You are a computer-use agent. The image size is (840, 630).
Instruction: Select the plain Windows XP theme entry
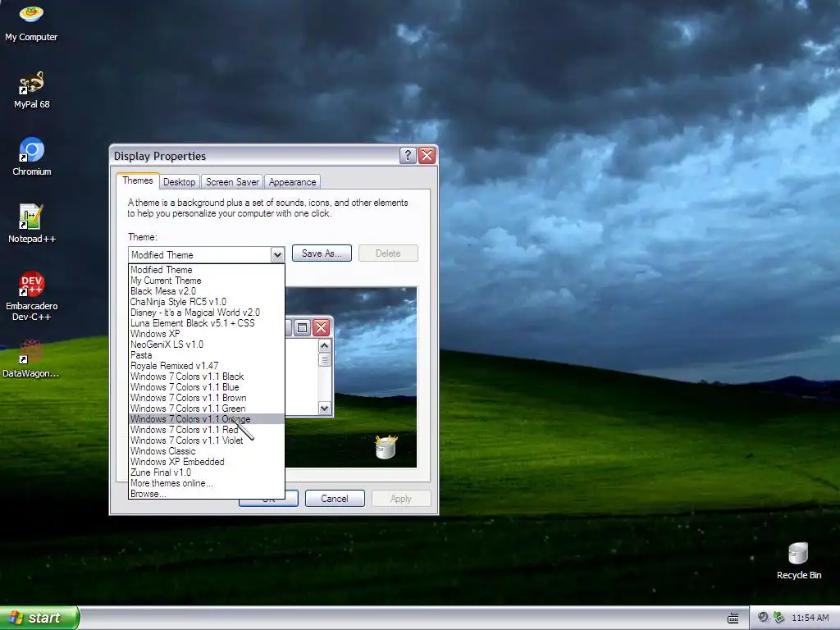[x=206, y=334]
